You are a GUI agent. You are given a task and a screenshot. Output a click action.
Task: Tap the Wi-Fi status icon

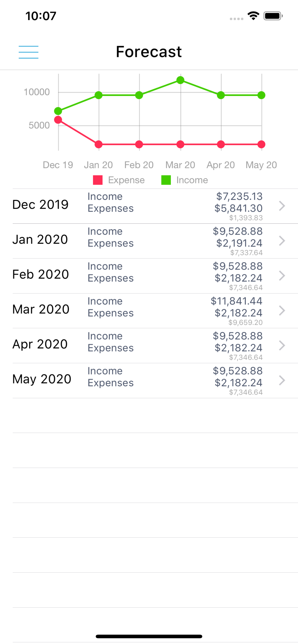(x=253, y=16)
